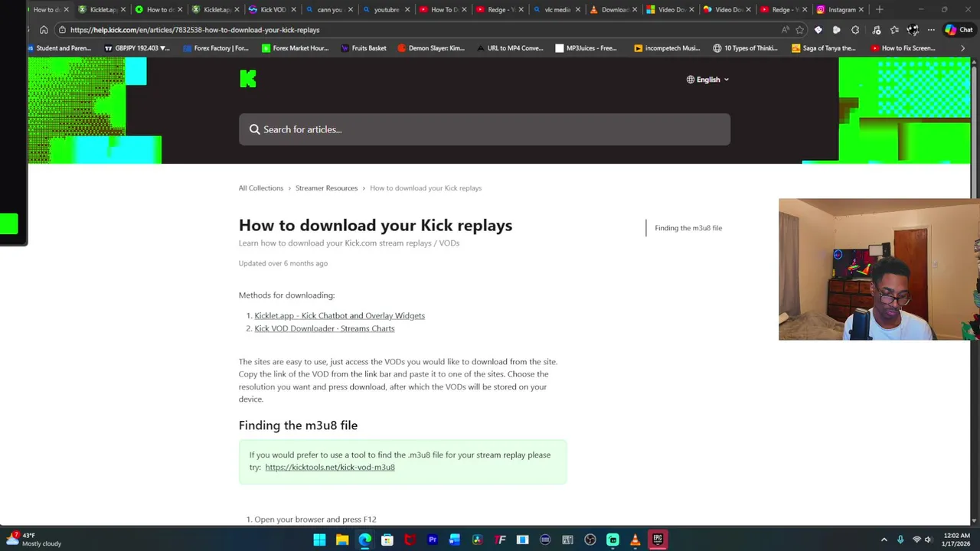
Task: Open the Fruits Basket bookmark
Action: pos(364,47)
